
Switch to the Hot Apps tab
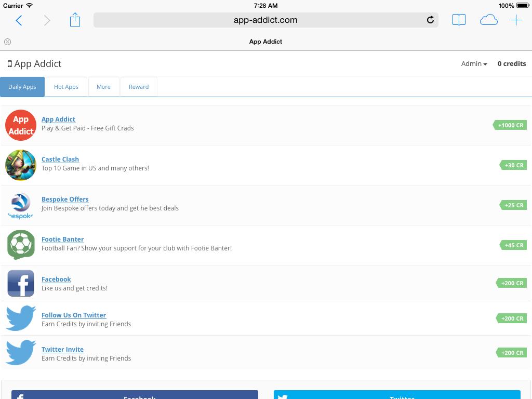click(66, 87)
